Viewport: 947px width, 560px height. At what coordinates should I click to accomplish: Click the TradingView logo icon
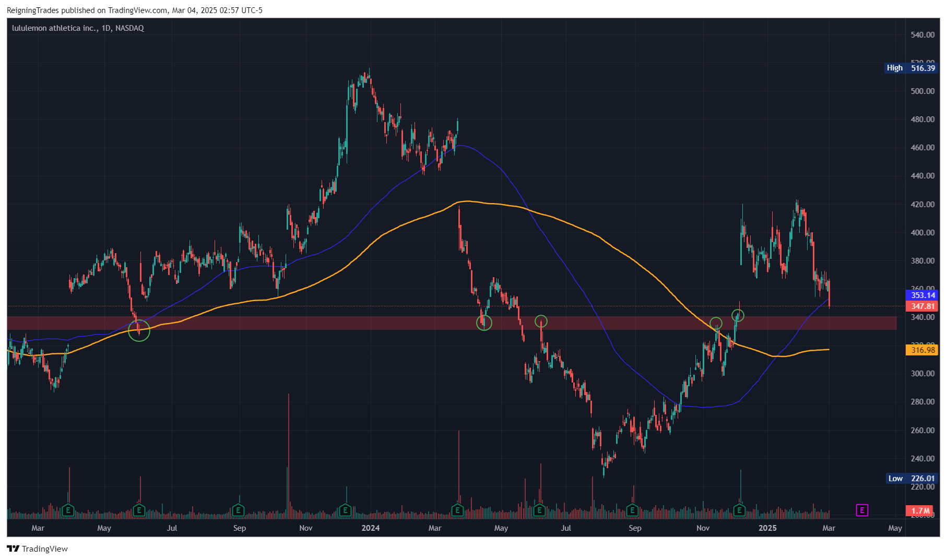coord(13,549)
